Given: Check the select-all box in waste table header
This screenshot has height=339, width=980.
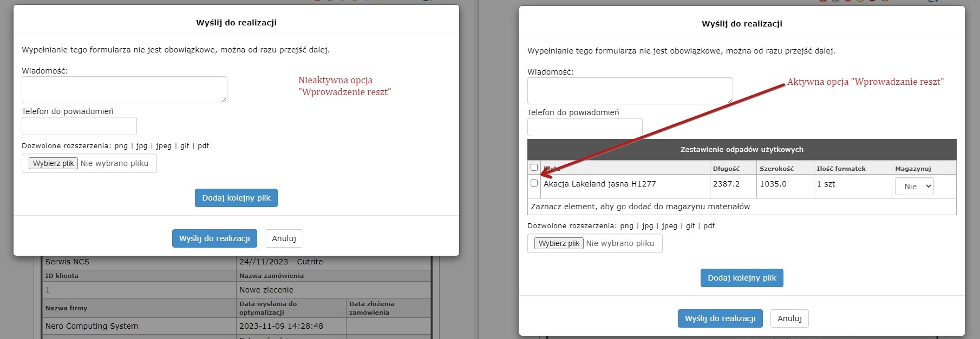Looking at the screenshot, I should coord(534,168).
